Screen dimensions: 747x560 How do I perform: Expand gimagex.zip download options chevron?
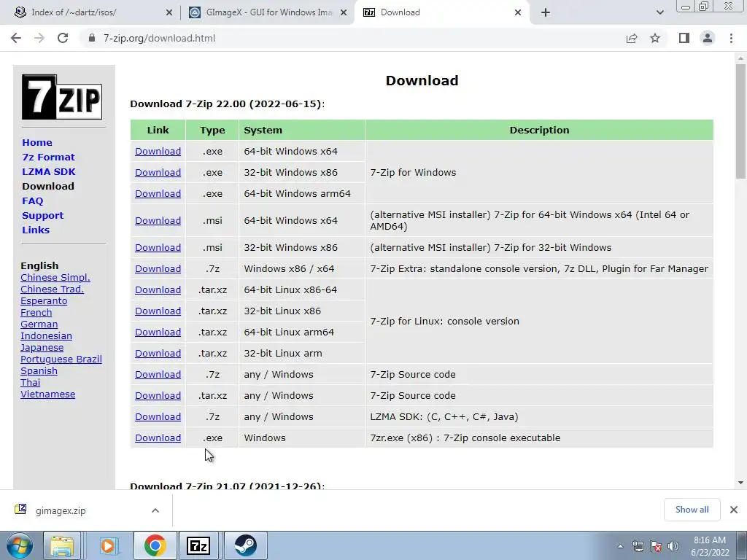click(155, 510)
